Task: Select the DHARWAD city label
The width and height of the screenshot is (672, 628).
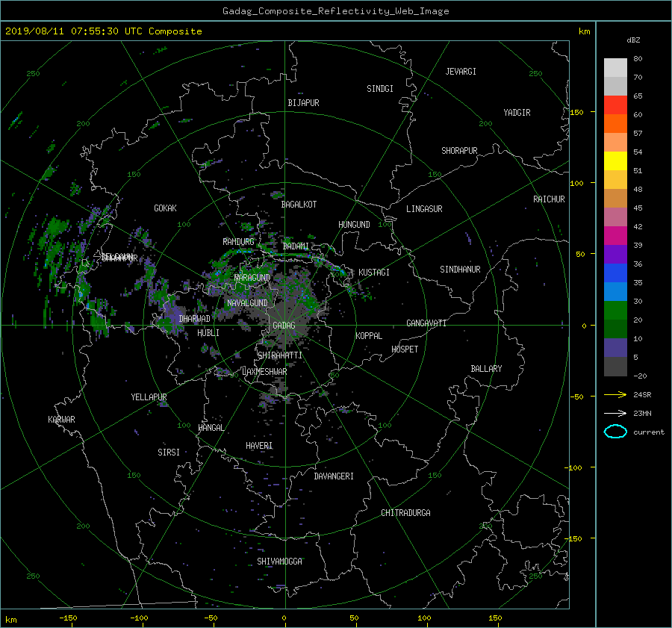Action: point(195,319)
